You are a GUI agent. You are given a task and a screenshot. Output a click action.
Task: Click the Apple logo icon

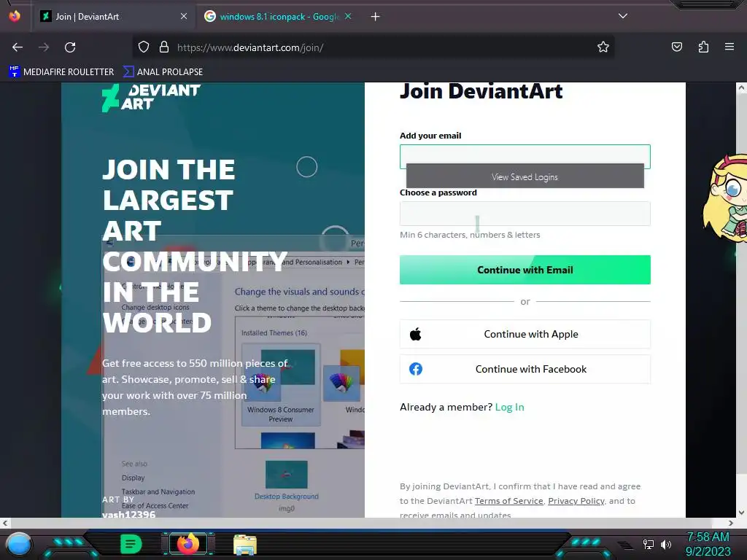pos(415,334)
